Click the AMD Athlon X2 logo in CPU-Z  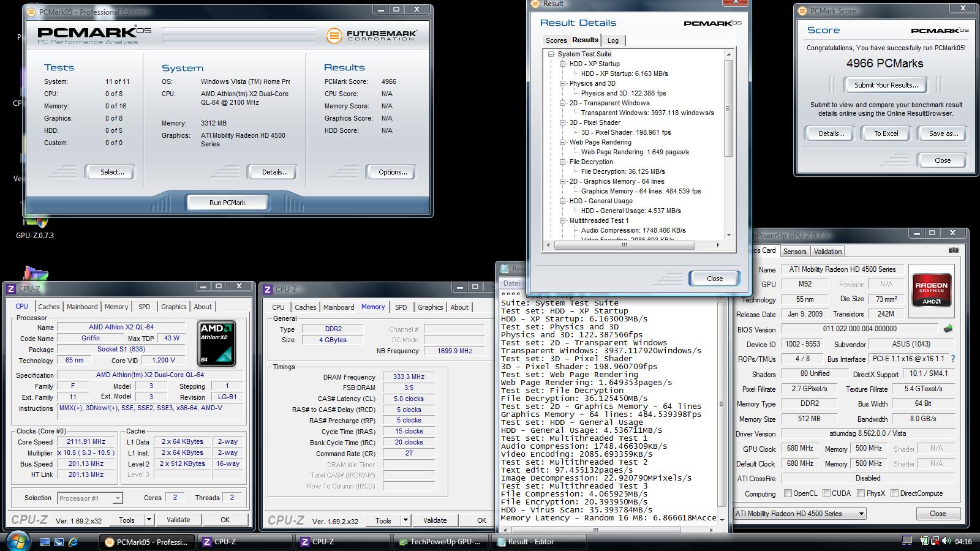coord(216,343)
